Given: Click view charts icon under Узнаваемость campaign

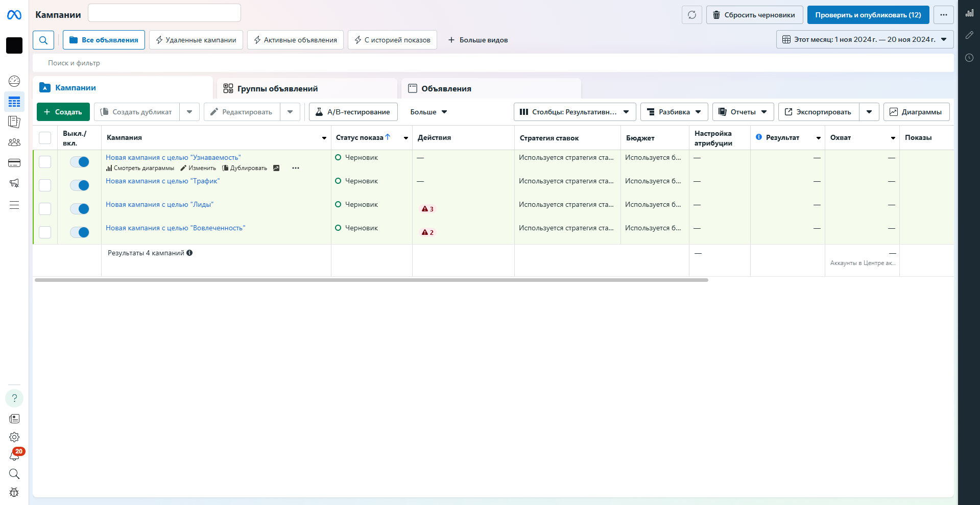Looking at the screenshot, I should coord(140,168).
